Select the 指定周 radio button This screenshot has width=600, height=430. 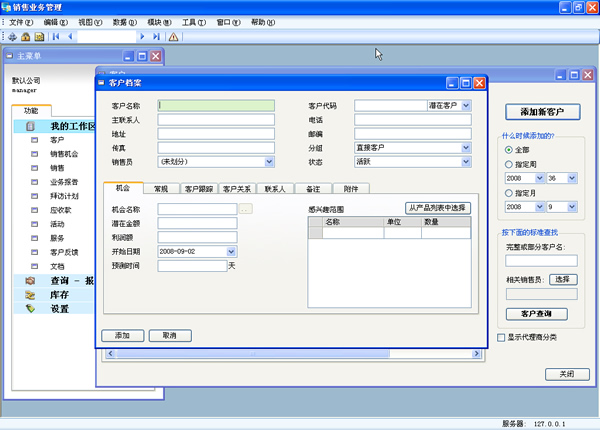click(x=510, y=163)
